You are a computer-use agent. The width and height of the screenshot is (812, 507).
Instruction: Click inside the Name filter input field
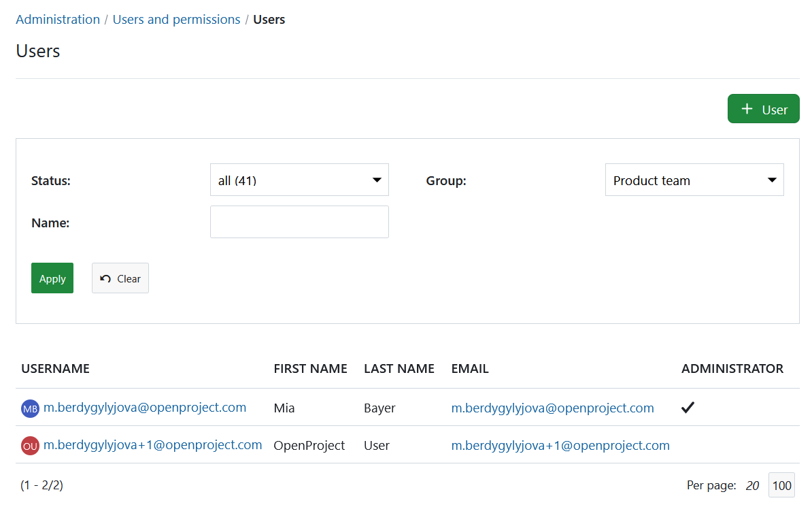click(299, 222)
